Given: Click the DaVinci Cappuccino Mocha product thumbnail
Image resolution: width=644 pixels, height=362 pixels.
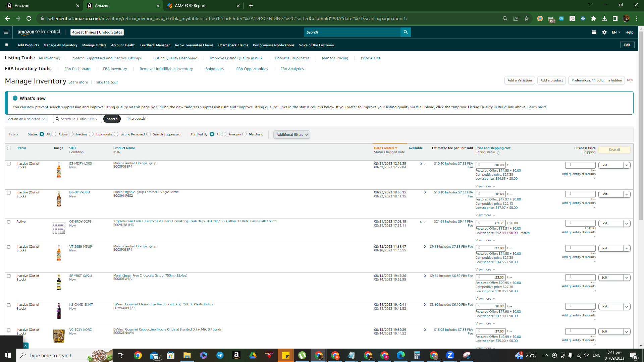Looking at the screenshot, I should (x=59, y=336).
